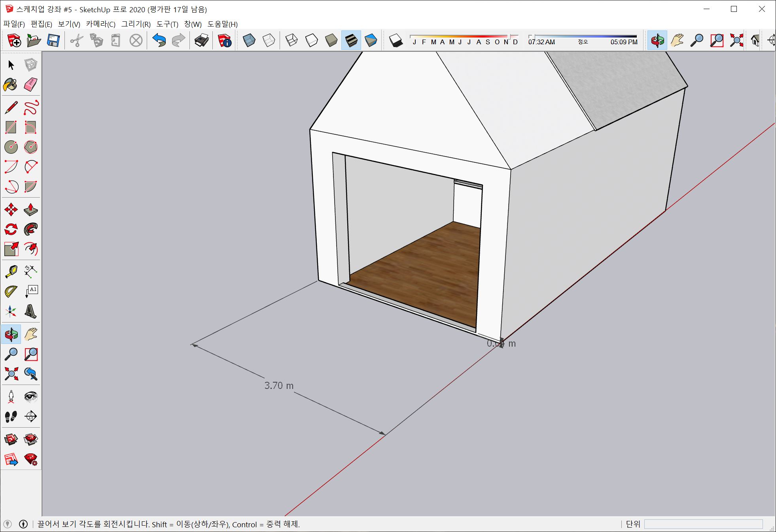Toggle shadows display button
The image size is (776, 532).
pos(396,40)
